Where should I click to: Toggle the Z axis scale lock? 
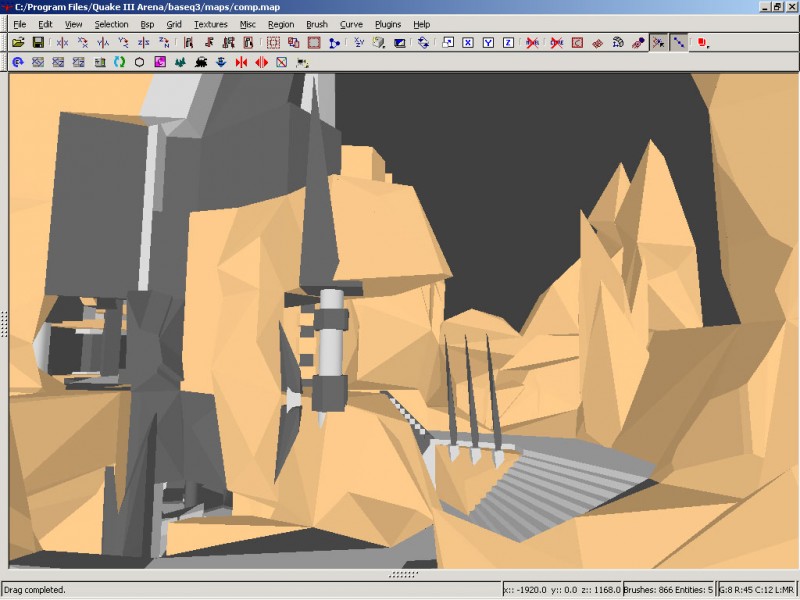click(x=508, y=42)
